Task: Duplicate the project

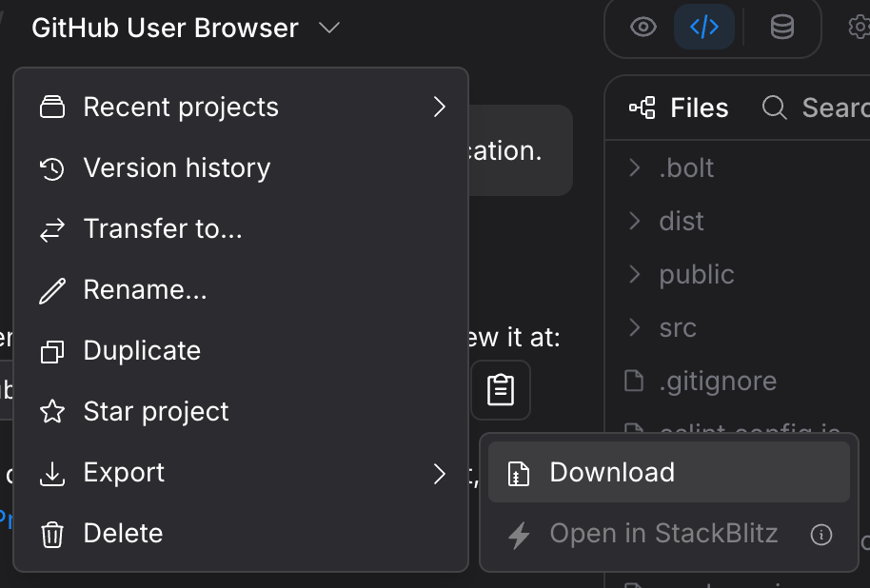Action: (241, 350)
